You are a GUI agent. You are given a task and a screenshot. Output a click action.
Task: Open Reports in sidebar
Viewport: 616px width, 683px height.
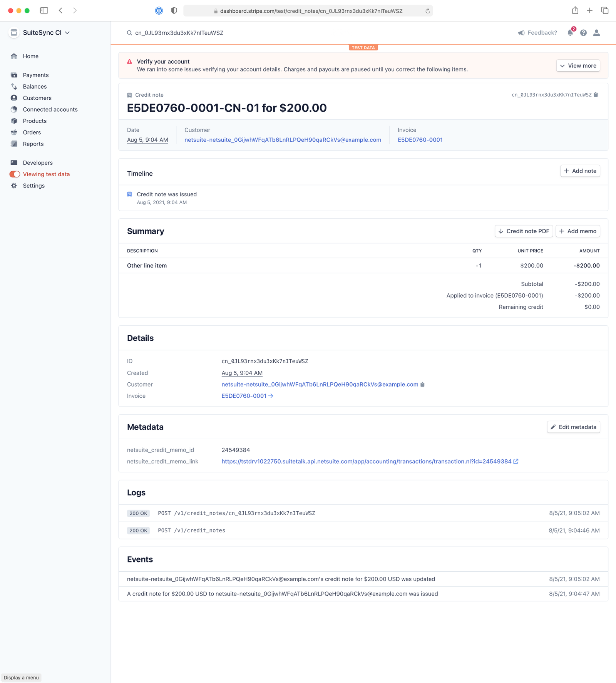(33, 144)
